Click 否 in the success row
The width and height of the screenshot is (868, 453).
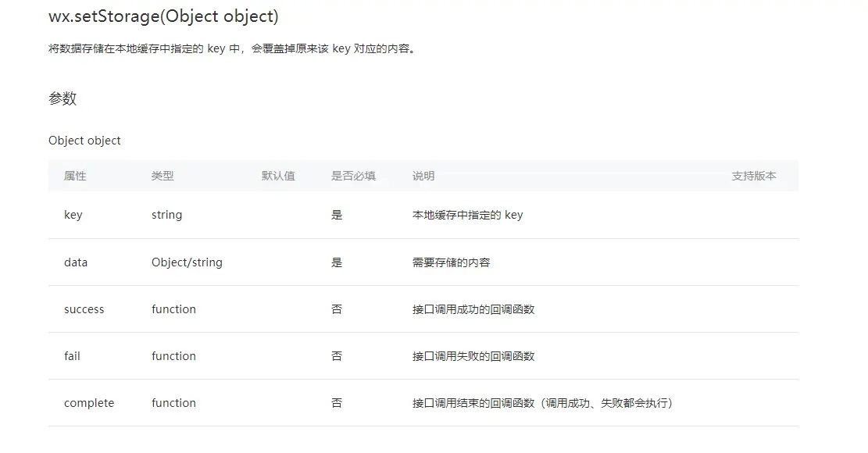pos(337,309)
